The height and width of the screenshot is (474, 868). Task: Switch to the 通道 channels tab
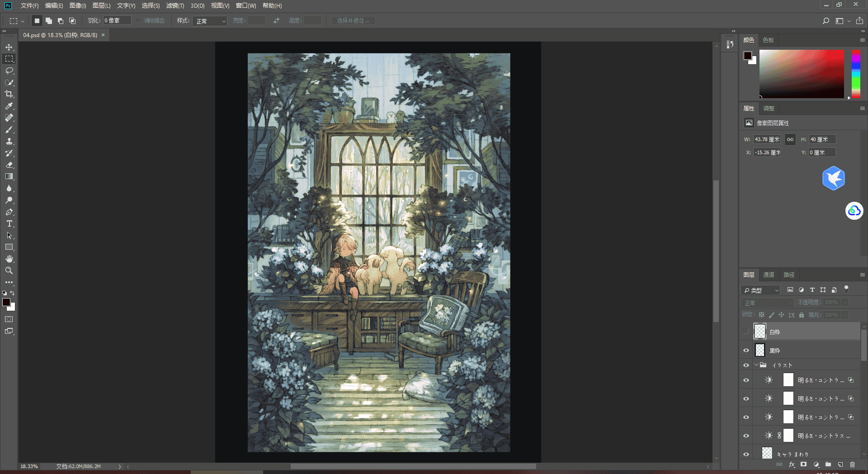point(769,275)
